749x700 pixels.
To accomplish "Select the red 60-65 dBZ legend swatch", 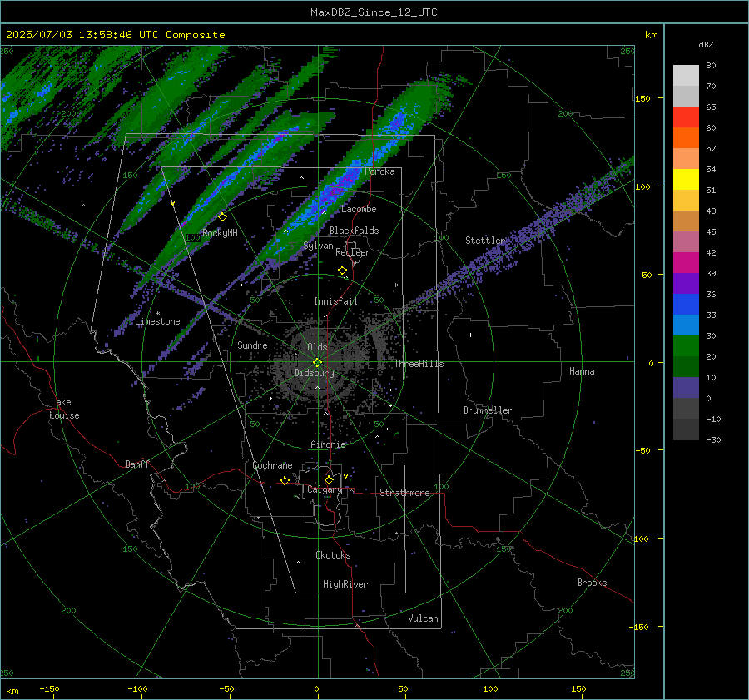I will 686,117.
